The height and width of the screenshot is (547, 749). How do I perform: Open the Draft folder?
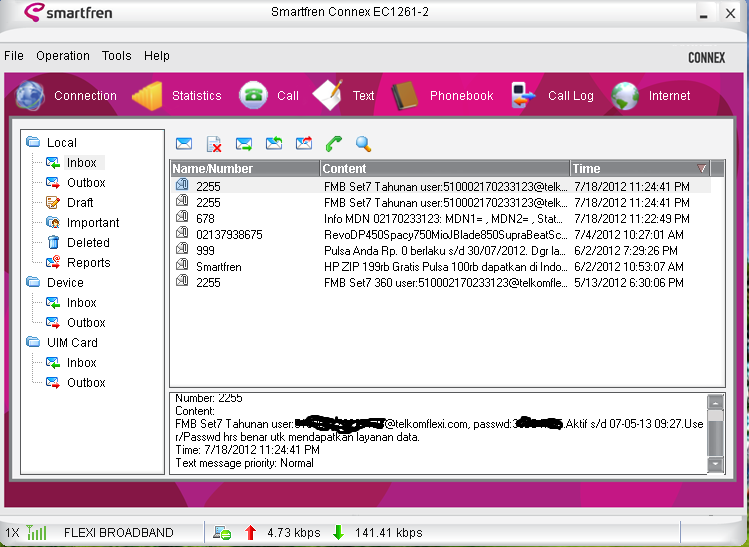[x=80, y=203]
